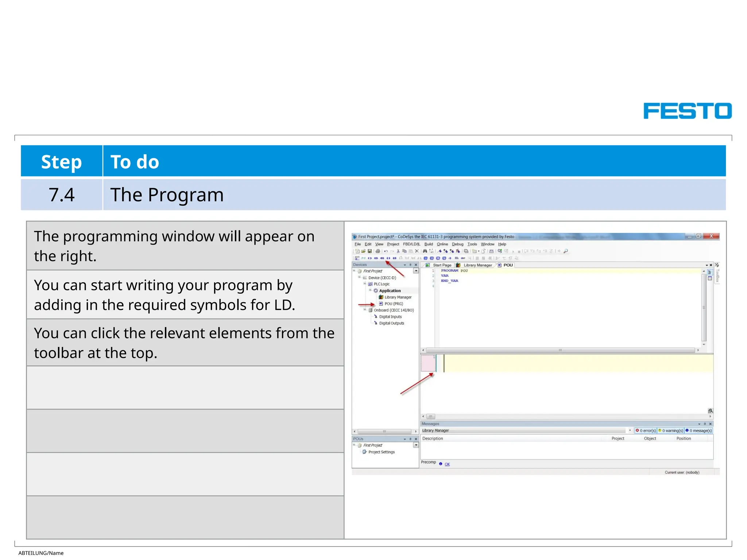The image size is (747, 560).
Task: Collapse the PLC Logic tree node
Action: point(365,284)
